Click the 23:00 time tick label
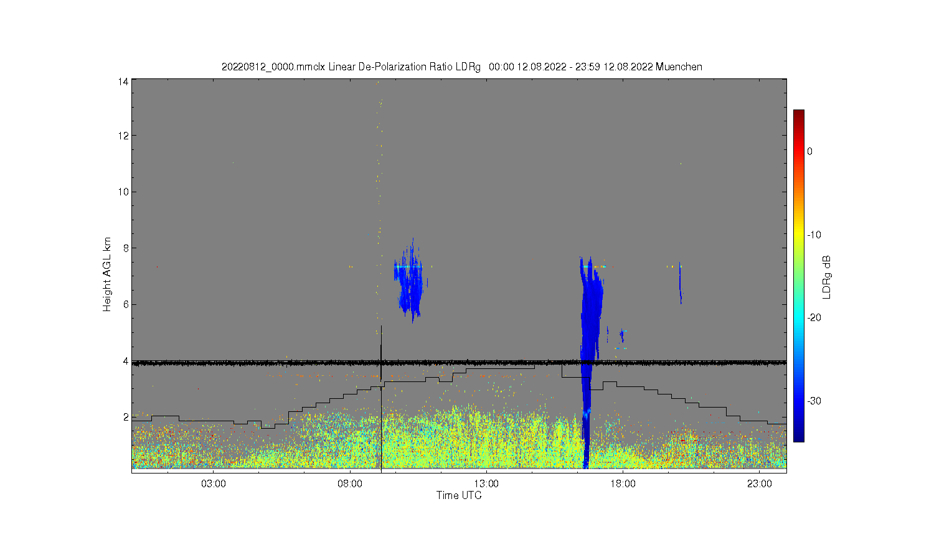 tap(759, 483)
